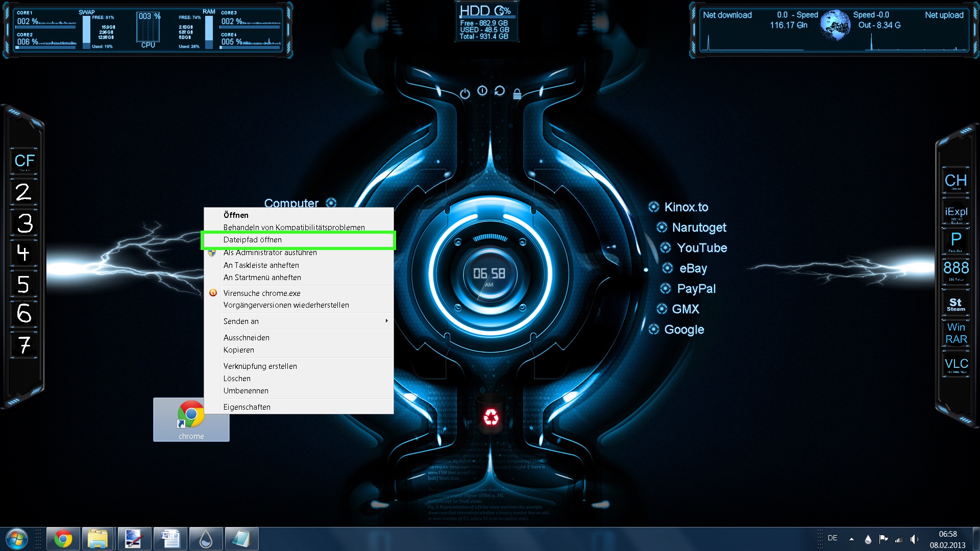
Task: Open Google Chrome in the taskbar
Action: point(63,539)
